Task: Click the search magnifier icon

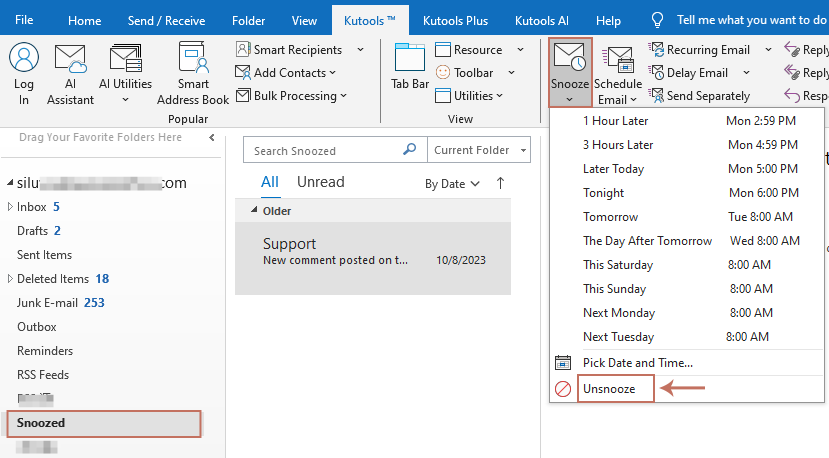Action: [x=409, y=150]
